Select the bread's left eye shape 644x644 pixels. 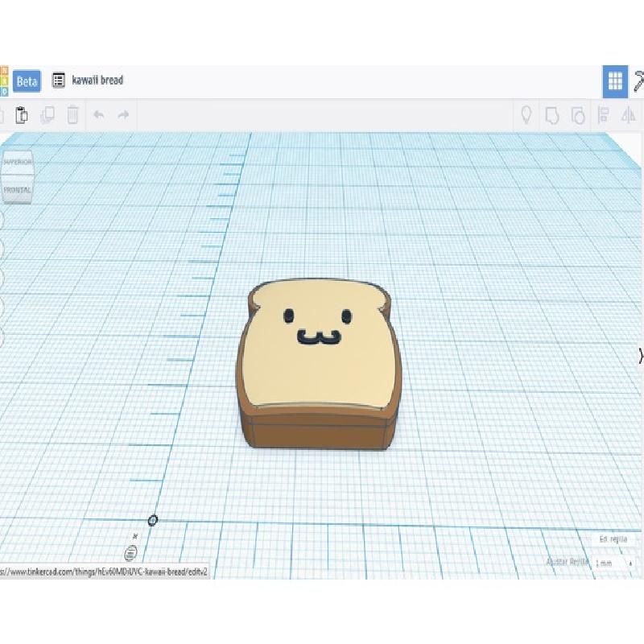[289, 316]
